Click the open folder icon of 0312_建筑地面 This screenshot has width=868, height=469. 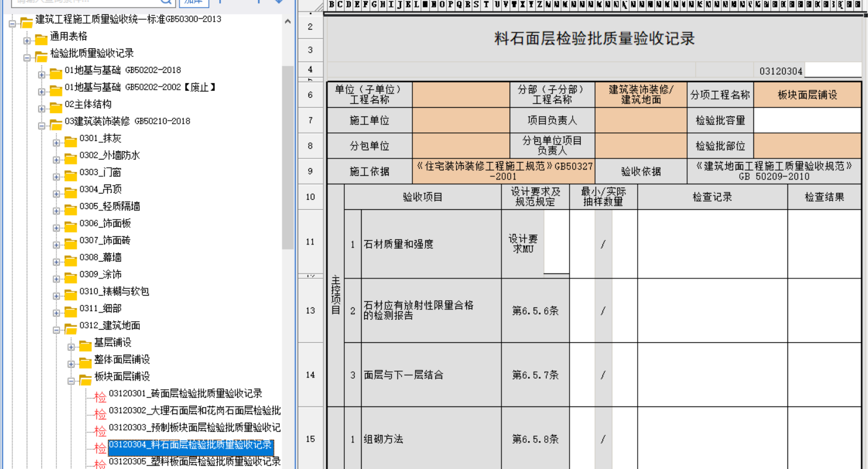click(71, 329)
